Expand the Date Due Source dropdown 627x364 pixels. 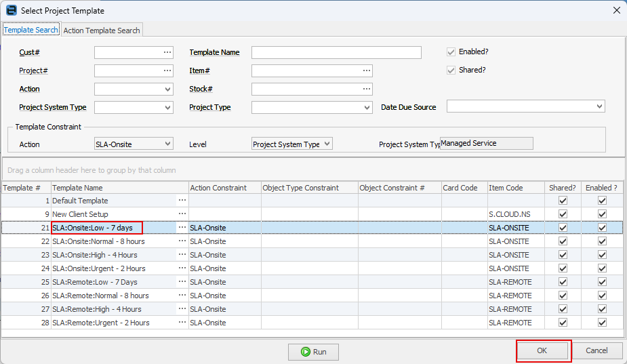pyautogui.click(x=599, y=106)
